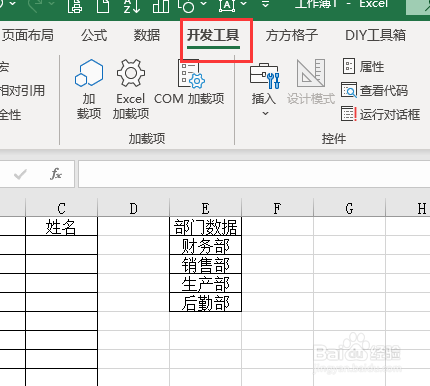The image size is (430, 386).
Task: Switch to the 公式 tab
Action: 94,35
